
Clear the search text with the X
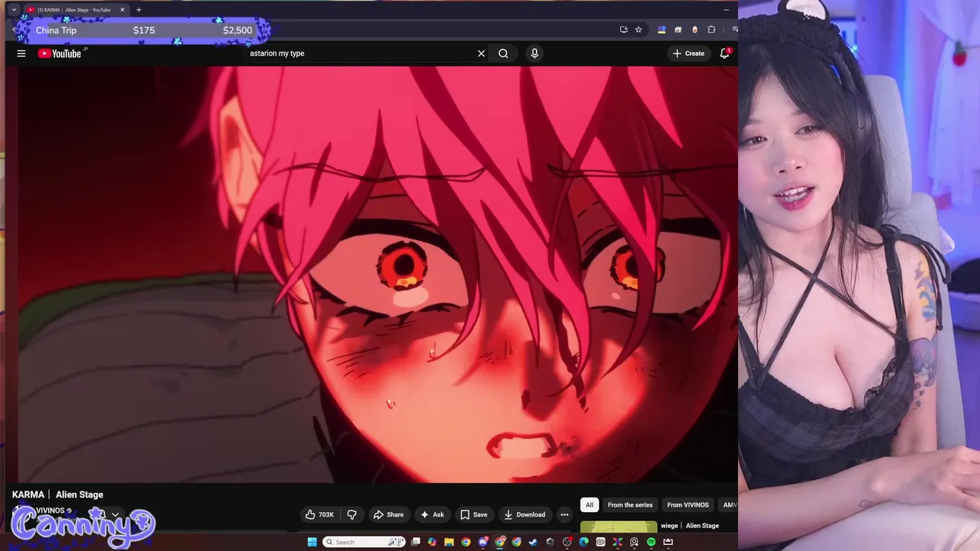[x=481, y=54]
